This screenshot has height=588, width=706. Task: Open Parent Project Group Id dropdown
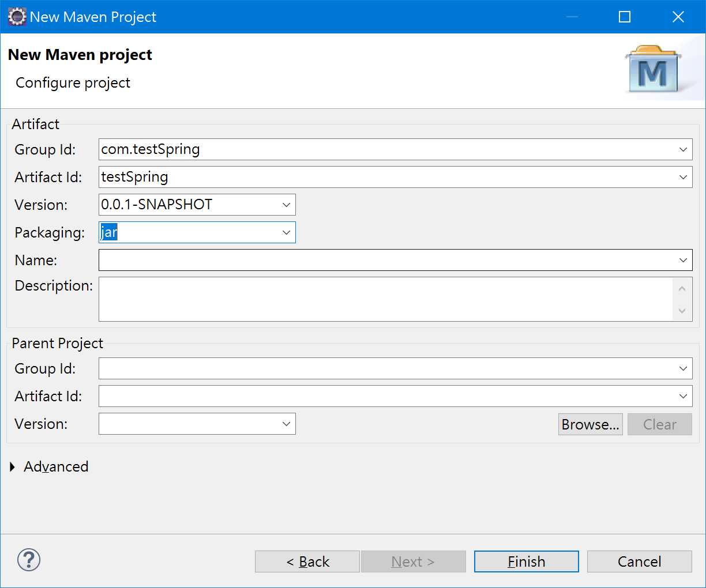pyautogui.click(x=683, y=369)
